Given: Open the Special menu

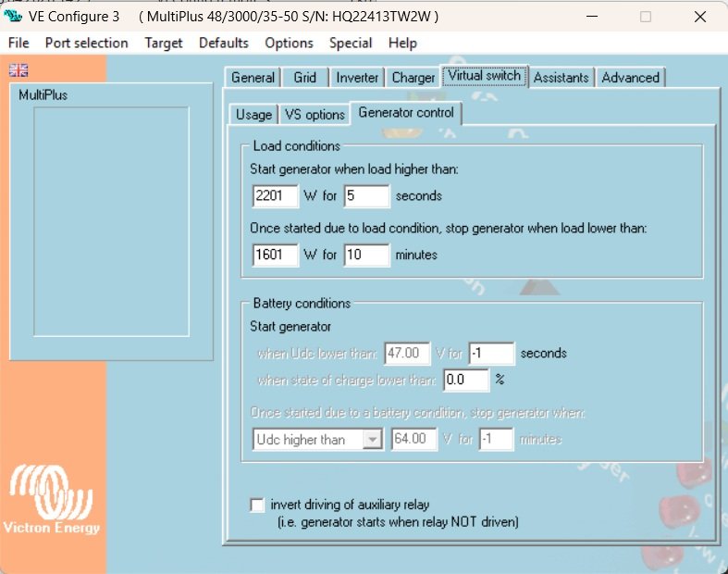Looking at the screenshot, I should click(x=351, y=43).
